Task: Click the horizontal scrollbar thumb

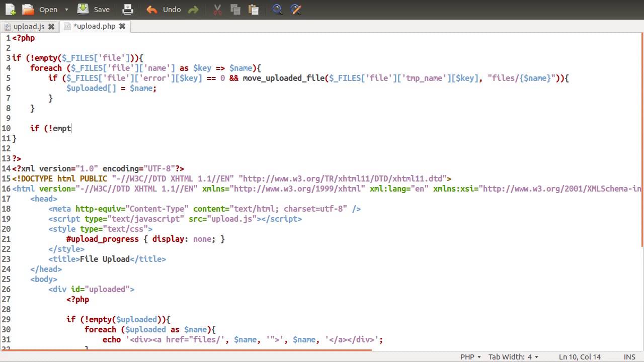Action: tap(186, 350)
